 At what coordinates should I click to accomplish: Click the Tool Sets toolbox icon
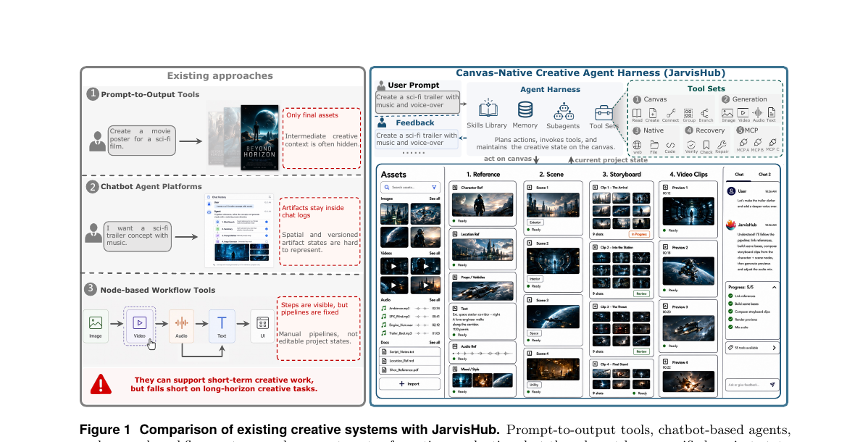[604, 112]
